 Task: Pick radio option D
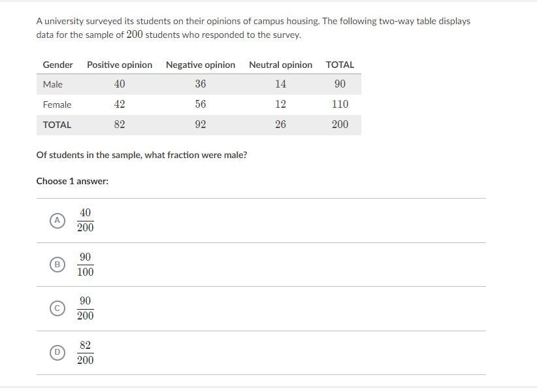(57, 353)
